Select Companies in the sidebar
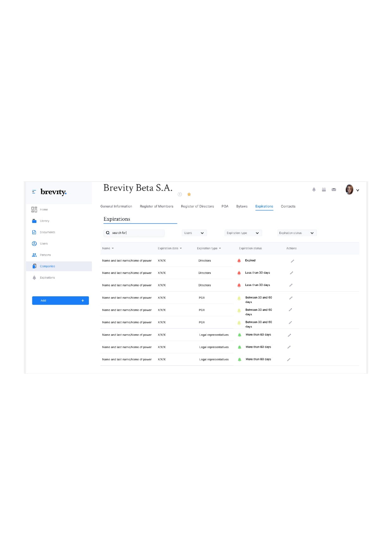 [x=59, y=266]
